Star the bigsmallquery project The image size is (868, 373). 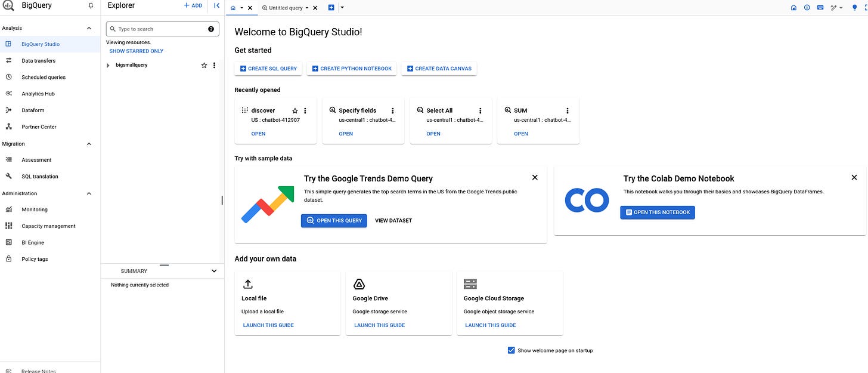204,65
